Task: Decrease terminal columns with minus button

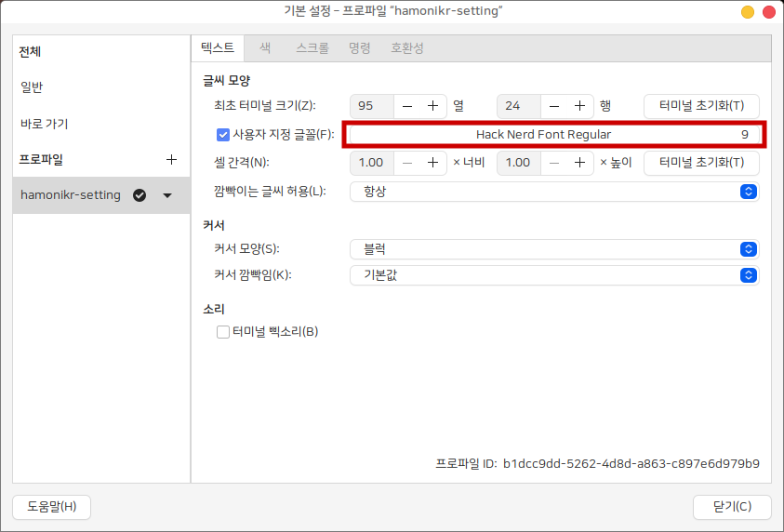Action: point(407,105)
